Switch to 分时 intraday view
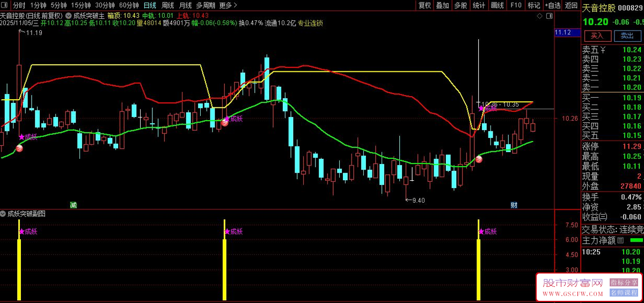The height and width of the screenshot is (303, 644). [x=19, y=5]
